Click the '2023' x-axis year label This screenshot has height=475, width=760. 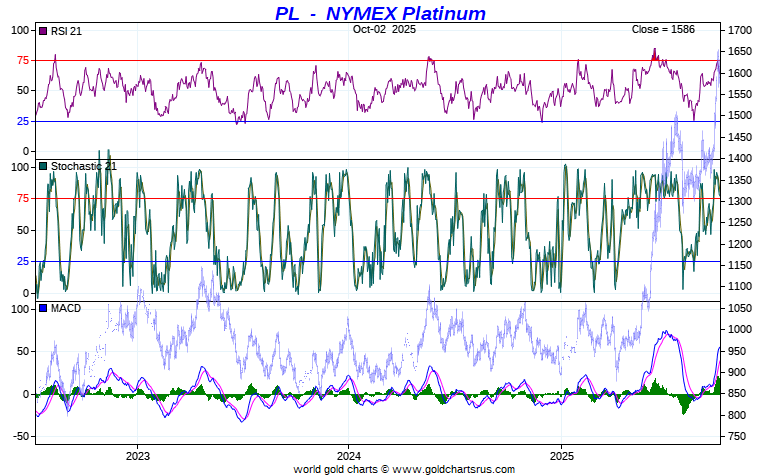point(138,456)
